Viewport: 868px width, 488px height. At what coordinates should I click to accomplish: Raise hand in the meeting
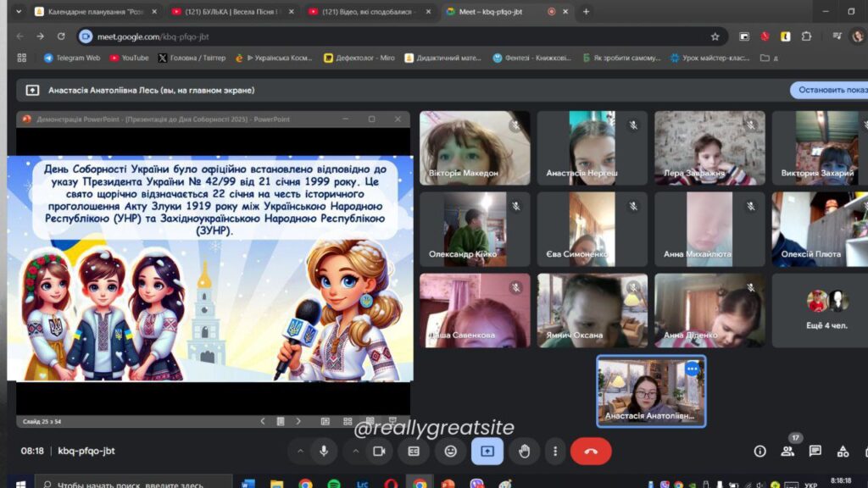point(524,452)
